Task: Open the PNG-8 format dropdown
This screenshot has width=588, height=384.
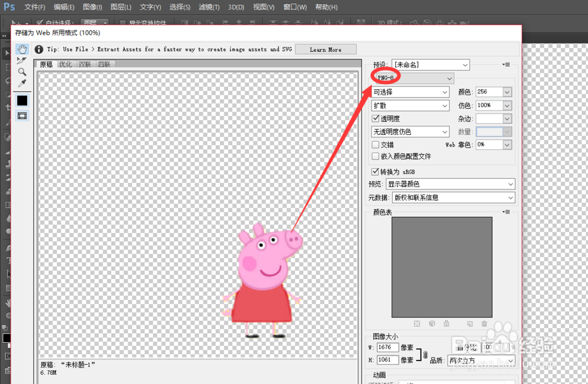Action: click(x=413, y=78)
